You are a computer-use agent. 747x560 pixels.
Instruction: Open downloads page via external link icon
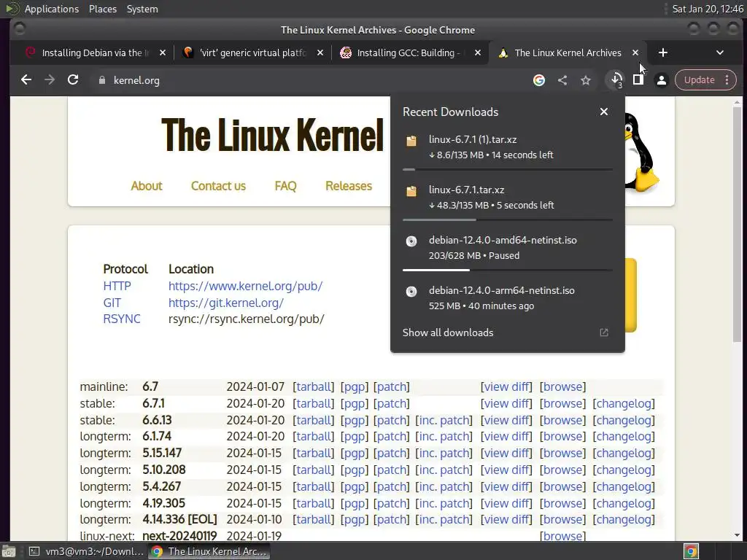pos(603,332)
